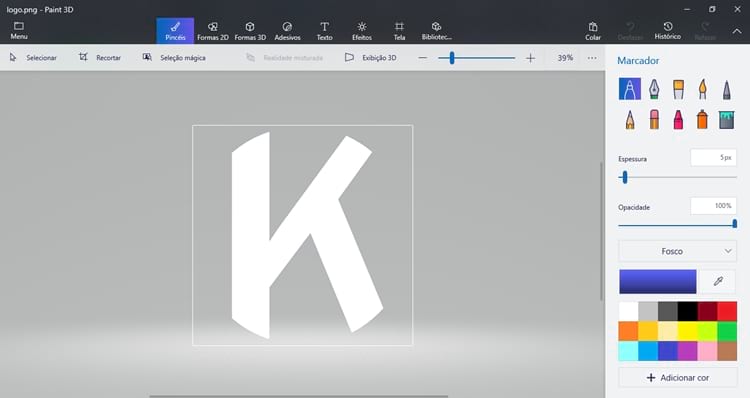Select the Oil brush tool
Image resolution: width=750 pixels, height=398 pixels.
coord(678,89)
